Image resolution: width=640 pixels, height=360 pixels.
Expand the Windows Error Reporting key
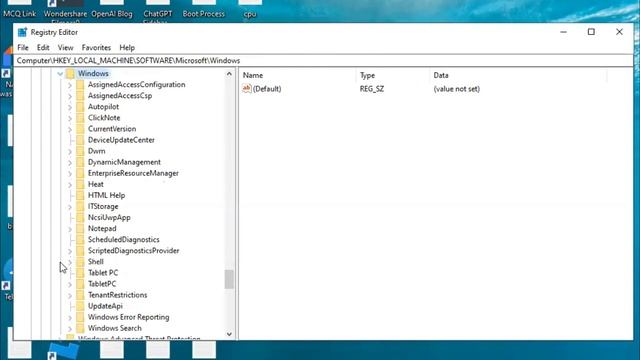pos(70,317)
